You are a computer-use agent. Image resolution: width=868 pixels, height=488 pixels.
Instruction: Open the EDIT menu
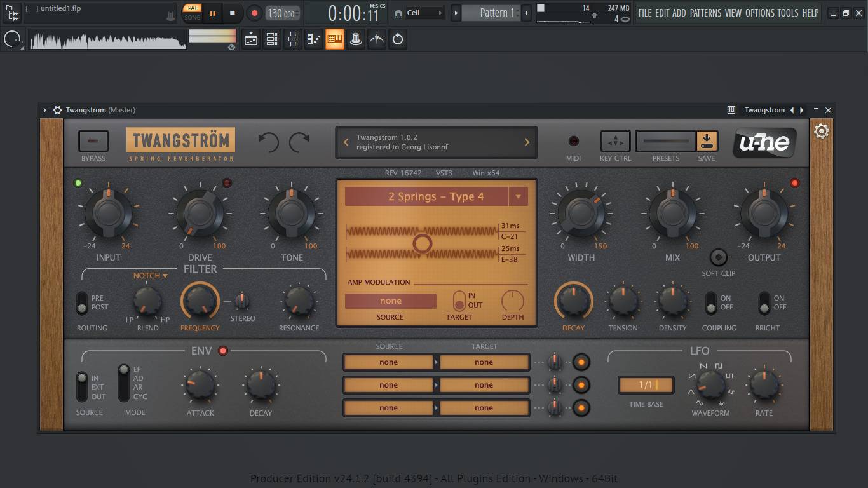663,13
